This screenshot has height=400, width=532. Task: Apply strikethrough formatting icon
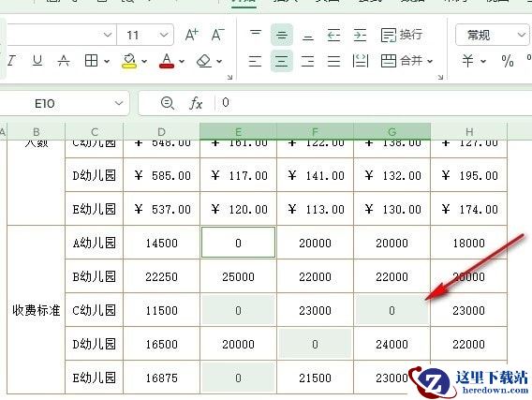tap(64, 61)
